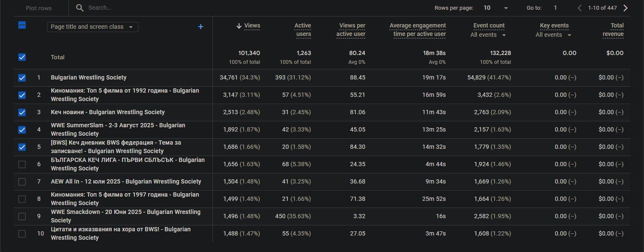Click WWE Smackdown 20 Юни row title

coord(126,216)
